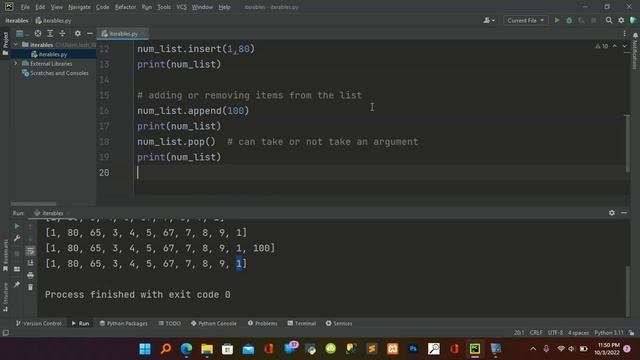
Task: Open the Problems tool window
Action: pyautogui.click(x=262, y=323)
